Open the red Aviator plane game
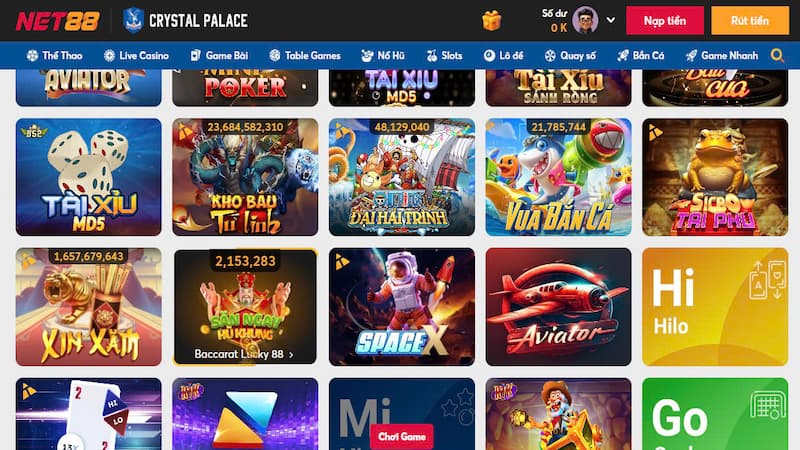Screen dimensions: 800x450 558,307
